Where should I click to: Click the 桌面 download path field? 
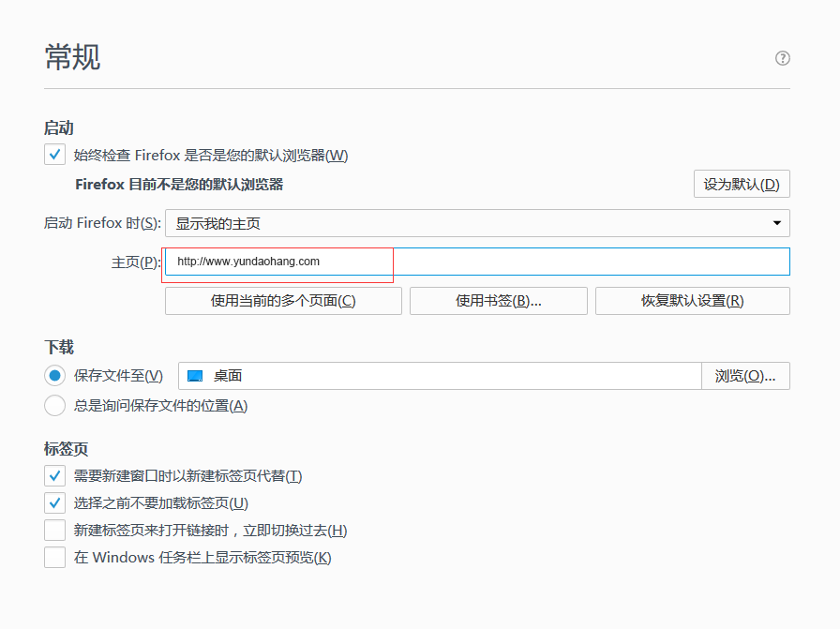coord(440,376)
